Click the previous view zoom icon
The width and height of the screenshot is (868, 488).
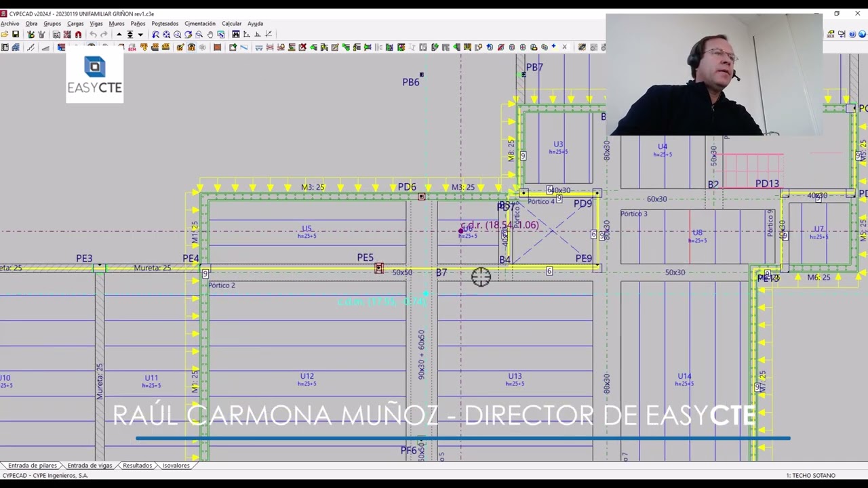pyautogui.click(x=156, y=35)
